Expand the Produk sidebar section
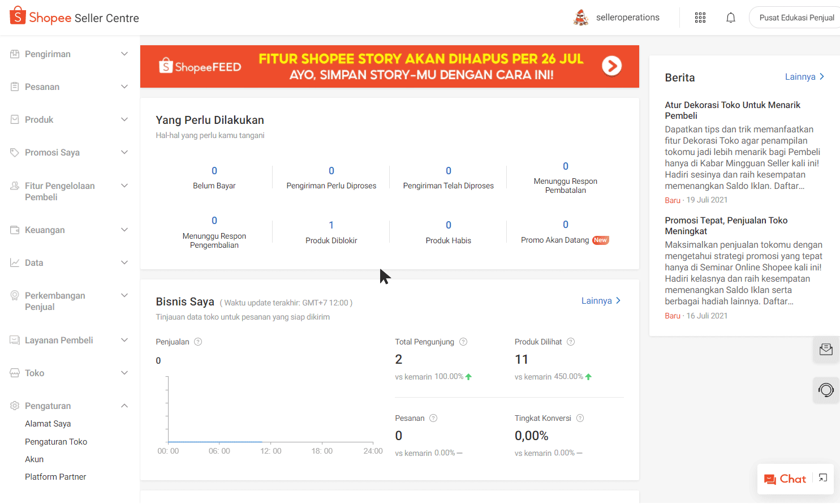The width and height of the screenshot is (840, 504). [x=124, y=119]
